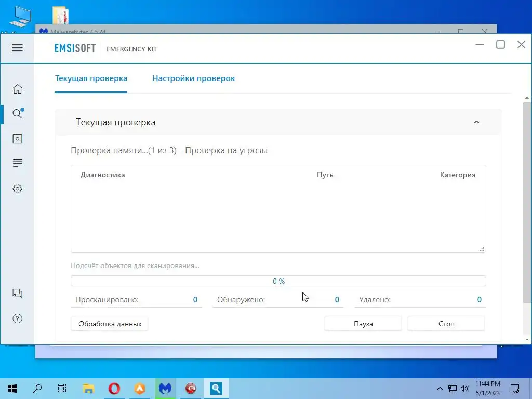Go to the Home overview icon
This screenshot has height=399, width=532.
pyautogui.click(x=17, y=89)
